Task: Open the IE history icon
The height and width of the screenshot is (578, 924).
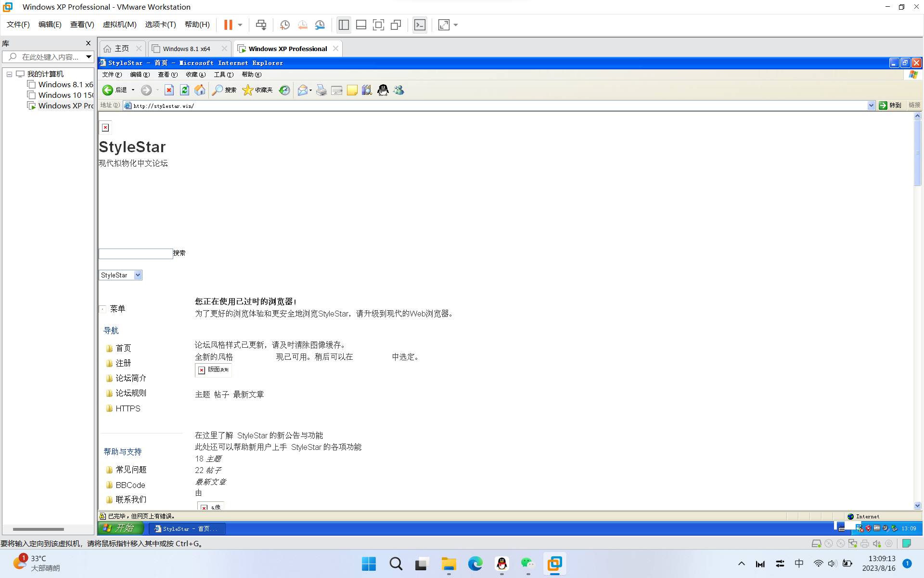Action: pyautogui.click(x=284, y=90)
